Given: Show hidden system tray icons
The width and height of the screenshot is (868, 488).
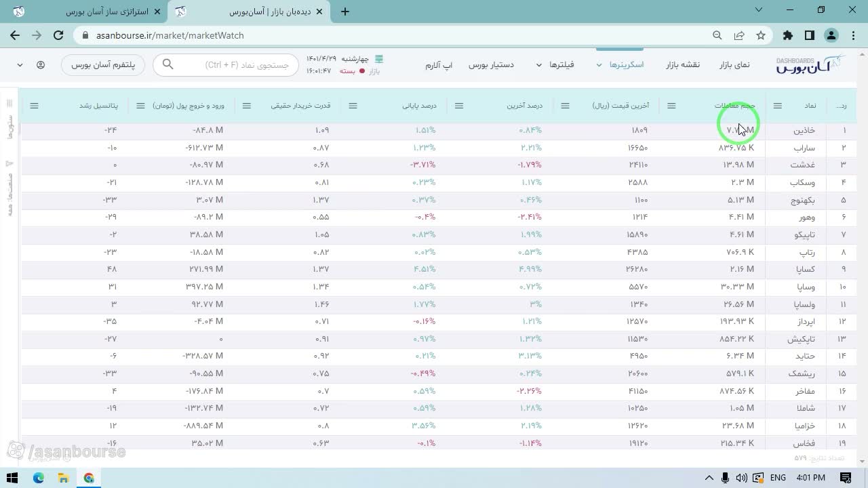Looking at the screenshot, I should [709, 478].
